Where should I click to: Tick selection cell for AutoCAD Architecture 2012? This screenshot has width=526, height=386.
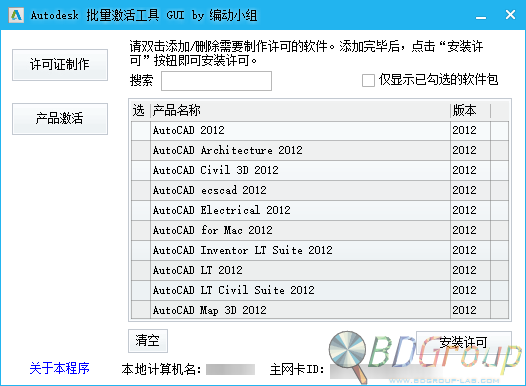(141, 150)
